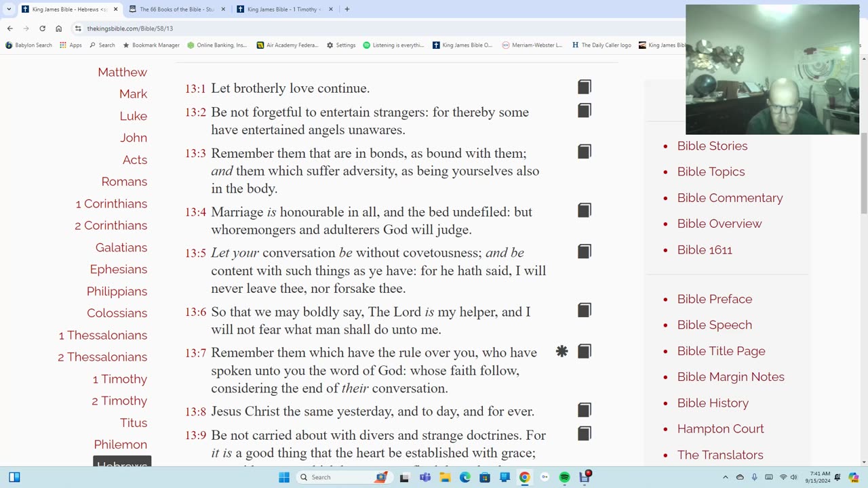The height and width of the screenshot is (488, 868).
Task: Launch Microsoft Teams from the taskbar
Action: pos(425,477)
